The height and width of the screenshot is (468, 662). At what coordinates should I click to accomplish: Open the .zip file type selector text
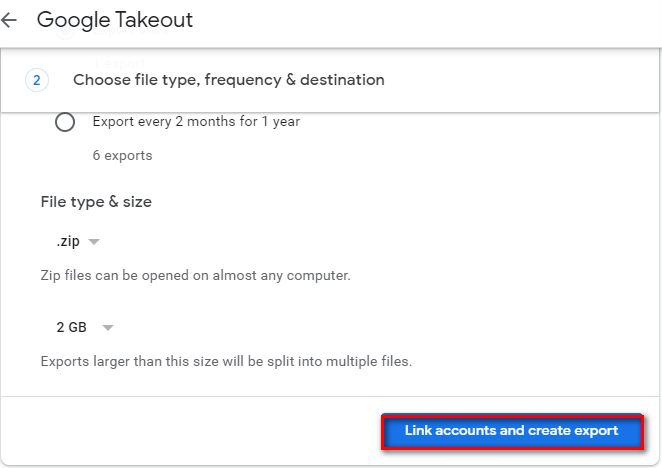tap(69, 242)
